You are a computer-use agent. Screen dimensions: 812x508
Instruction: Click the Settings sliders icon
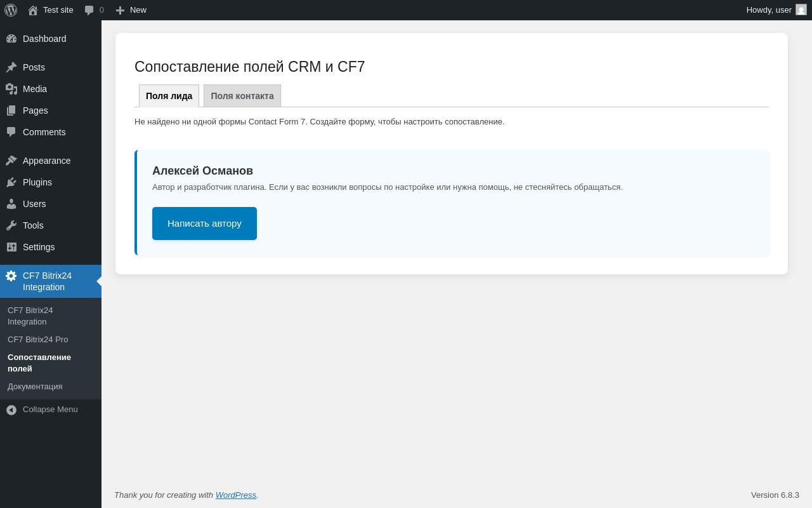11,247
